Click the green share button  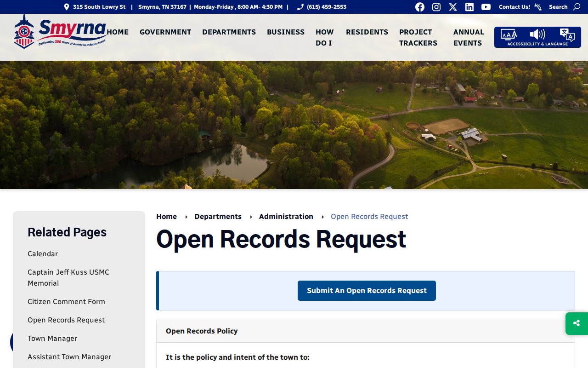click(x=577, y=323)
